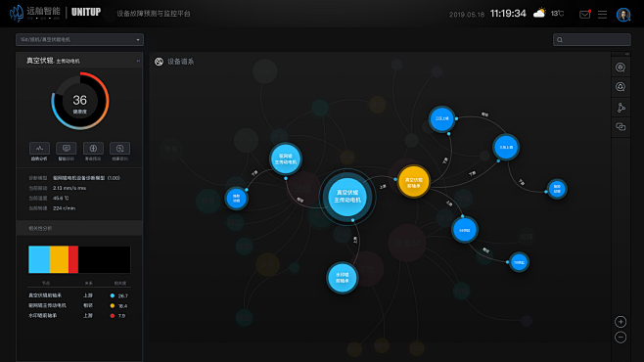Click the overlapping rectangles icon in right toolbar

tap(621, 127)
